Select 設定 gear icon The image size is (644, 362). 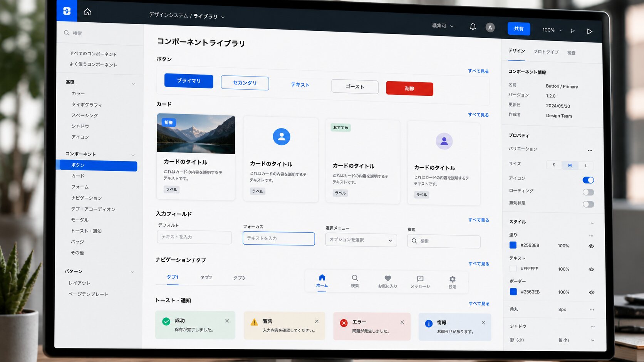(x=453, y=279)
